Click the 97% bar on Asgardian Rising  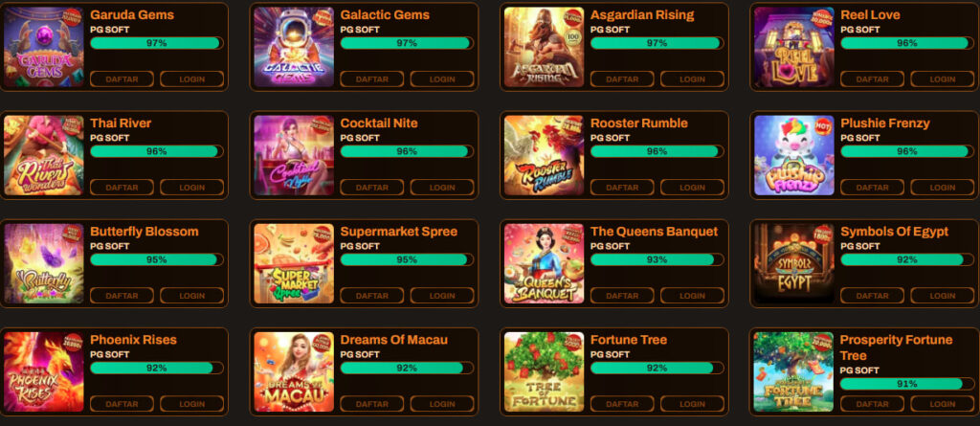click(657, 43)
